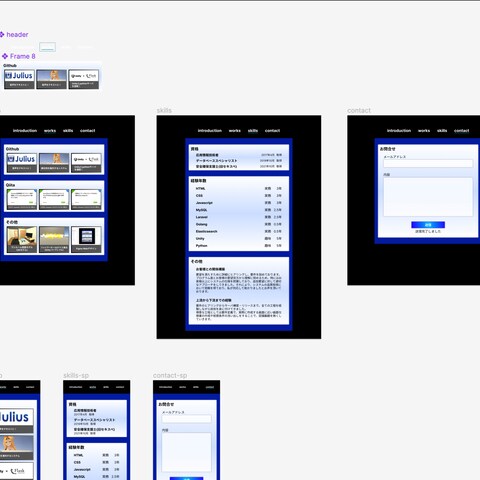The width and height of the screenshot is (480, 480).
Task: Select the component icon beside Frame 8
Action: pos(5,56)
